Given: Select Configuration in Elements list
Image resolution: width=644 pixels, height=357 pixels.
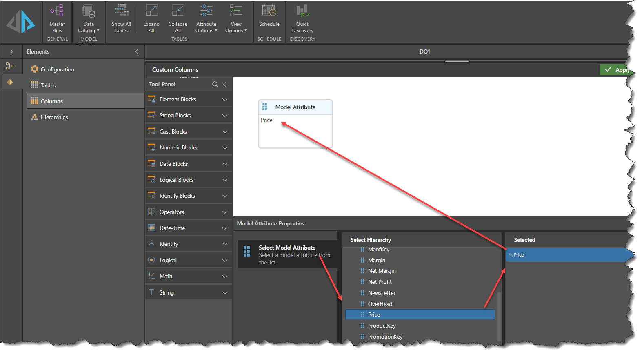Looking at the screenshot, I should click(58, 69).
